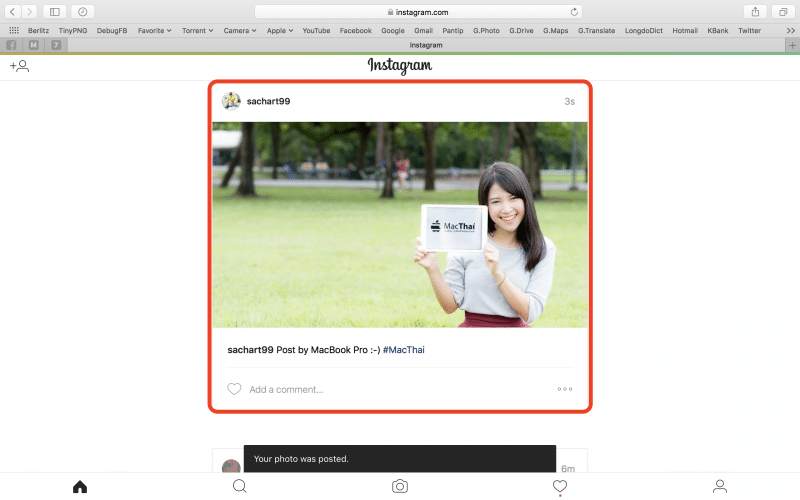
Task: Add a new tab with plus button
Action: pyautogui.click(x=792, y=45)
